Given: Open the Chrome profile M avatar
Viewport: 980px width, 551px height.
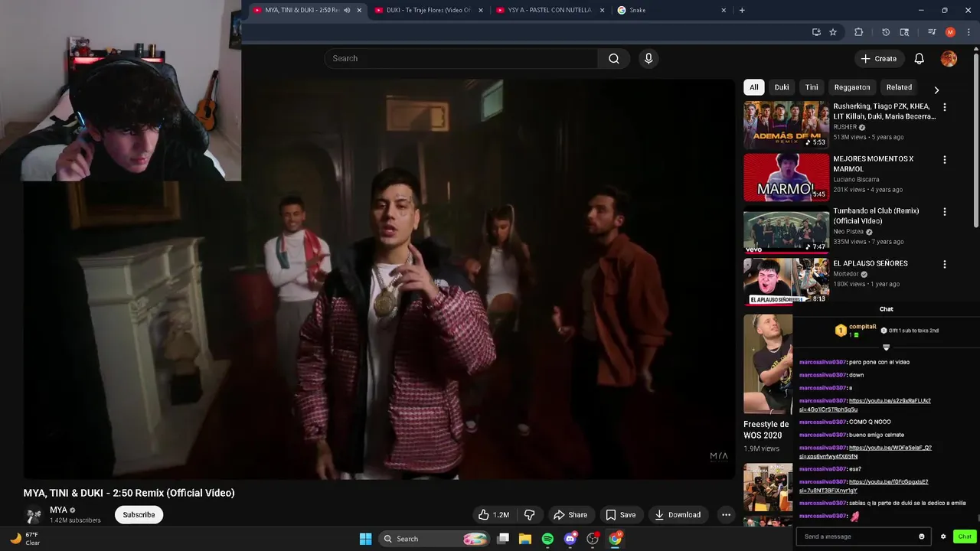Looking at the screenshot, I should pyautogui.click(x=950, y=32).
